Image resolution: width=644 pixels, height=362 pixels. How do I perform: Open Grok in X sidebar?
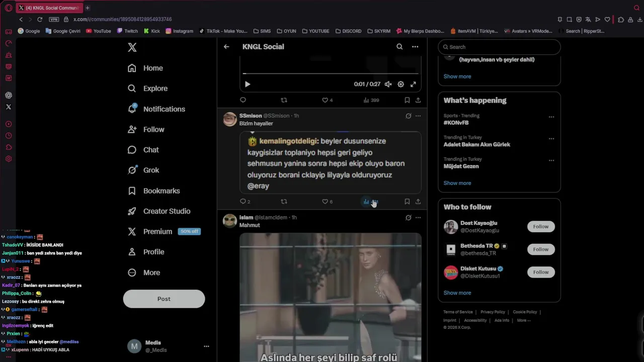click(x=143, y=170)
